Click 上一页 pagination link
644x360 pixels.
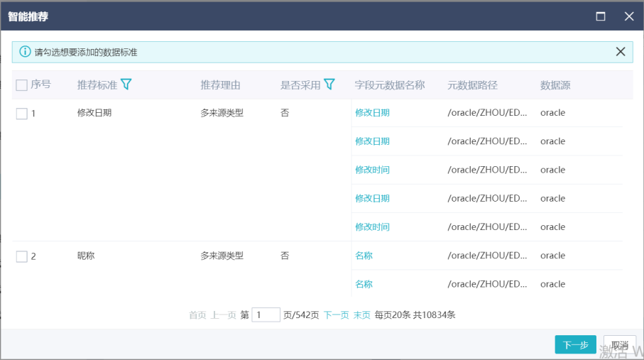tap(223, 315)
